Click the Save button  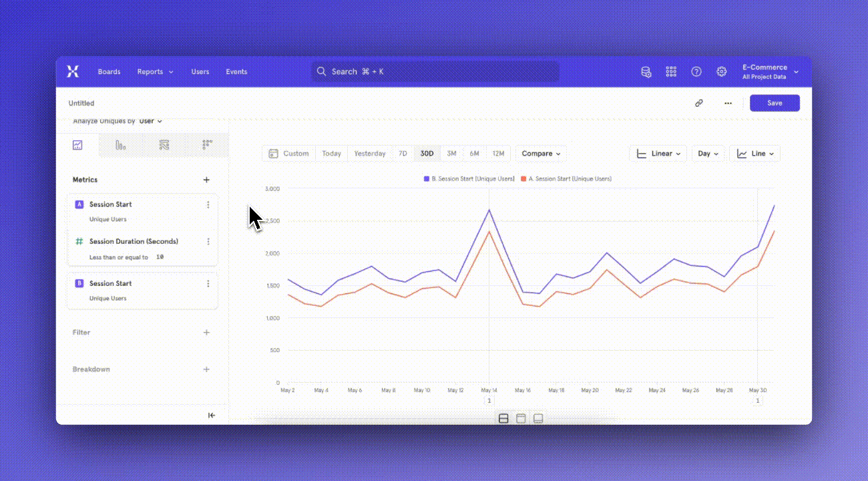tap(775, 103)
